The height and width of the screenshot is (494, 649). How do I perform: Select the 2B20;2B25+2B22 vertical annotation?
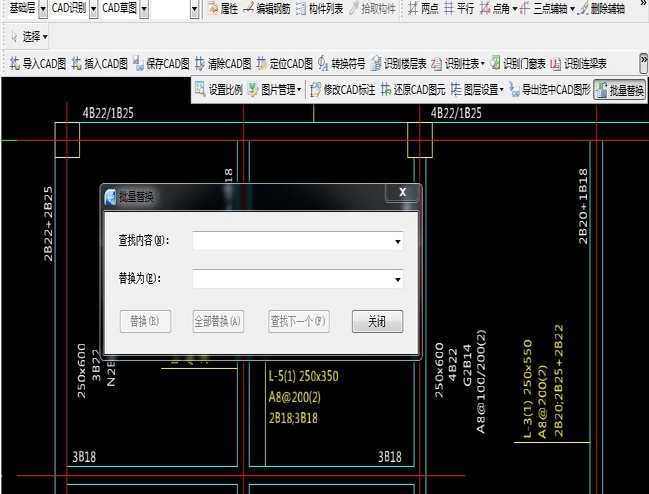coord(559,381)
